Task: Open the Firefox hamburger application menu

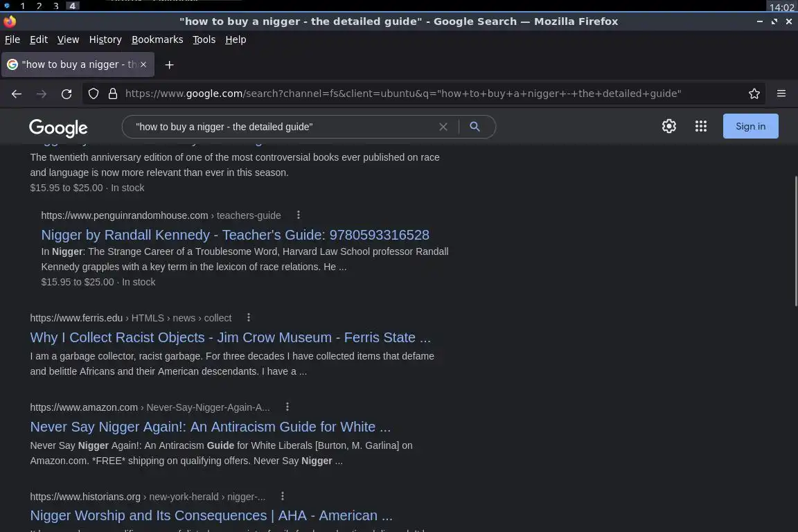Action: (x=781, y=93)
